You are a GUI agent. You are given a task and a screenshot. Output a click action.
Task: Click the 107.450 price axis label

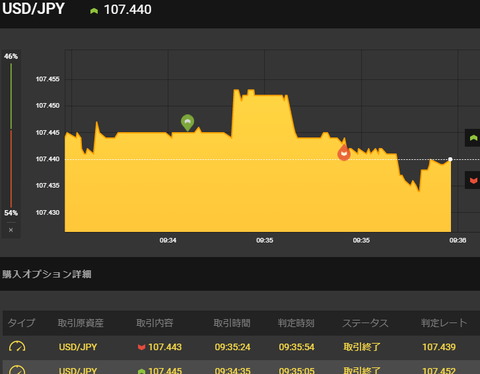[48, 106]
